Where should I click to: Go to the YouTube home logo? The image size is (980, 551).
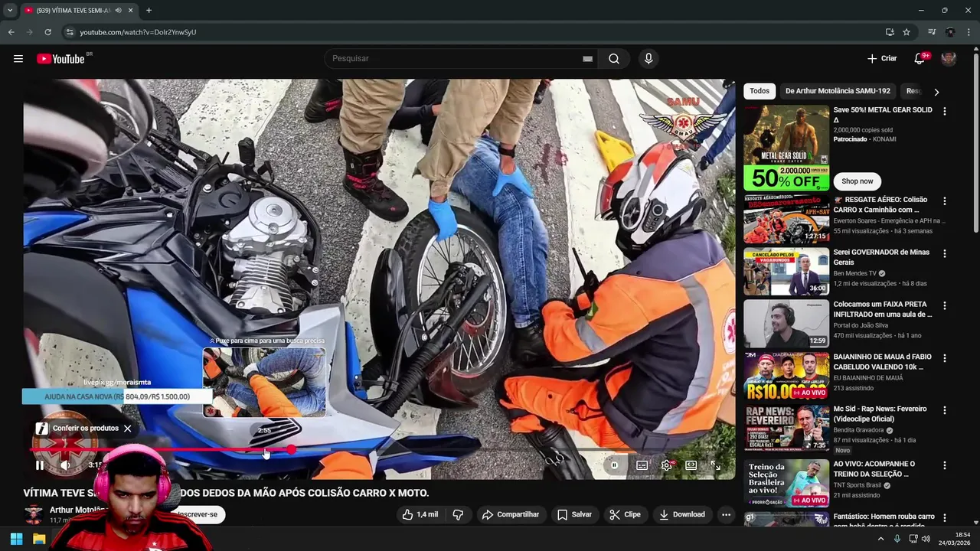pyautogui.click(x=61, y=59)
